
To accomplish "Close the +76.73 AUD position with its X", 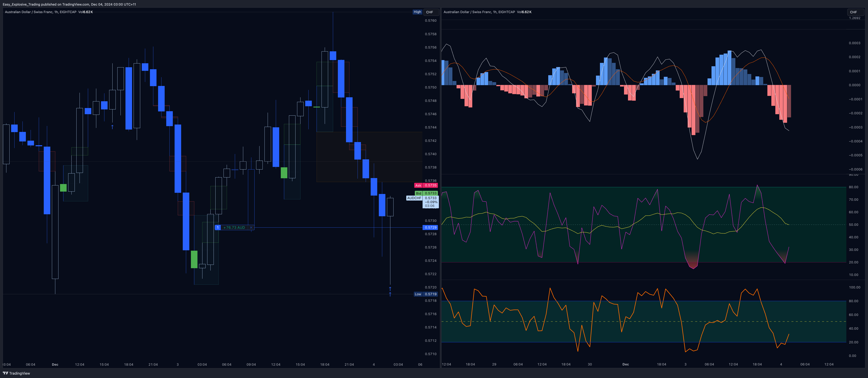I will point(251,228).
